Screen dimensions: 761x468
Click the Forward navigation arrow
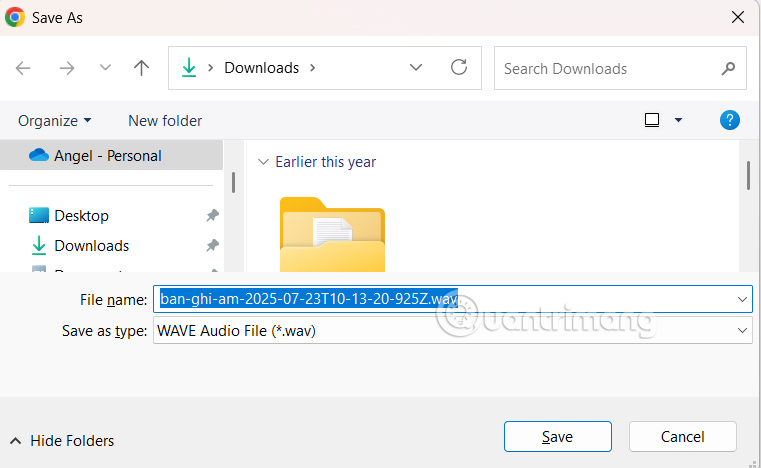(x=66, y=68)
